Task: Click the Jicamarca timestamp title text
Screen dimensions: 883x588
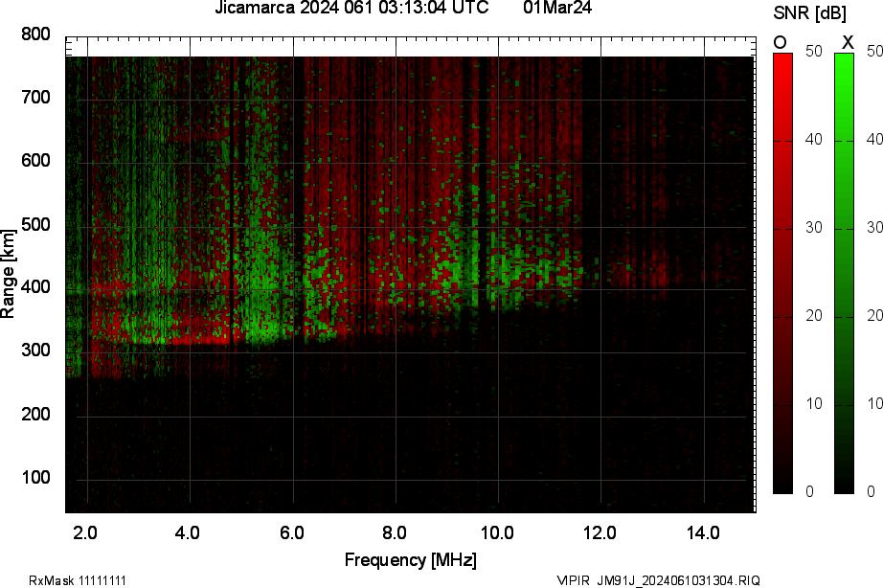Action: (x=351, y=9)
